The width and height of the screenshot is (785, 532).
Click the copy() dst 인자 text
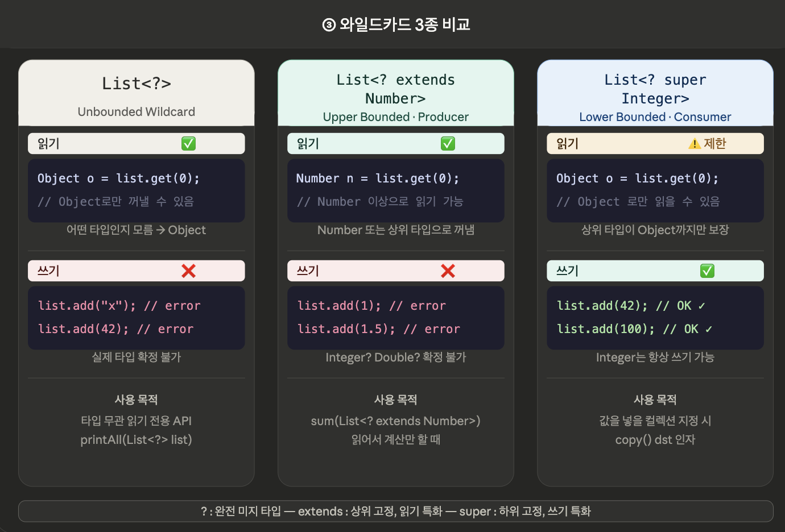point(655,439)
